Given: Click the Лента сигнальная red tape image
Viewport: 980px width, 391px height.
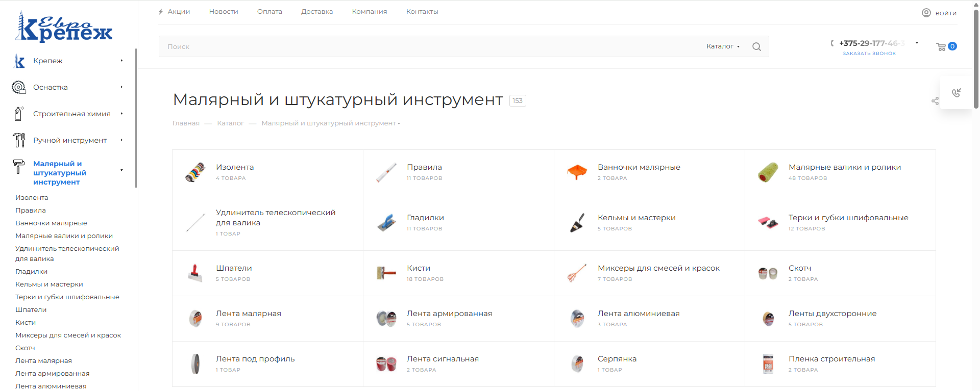Looking at the screenshot, I should [x=386, y=364].
